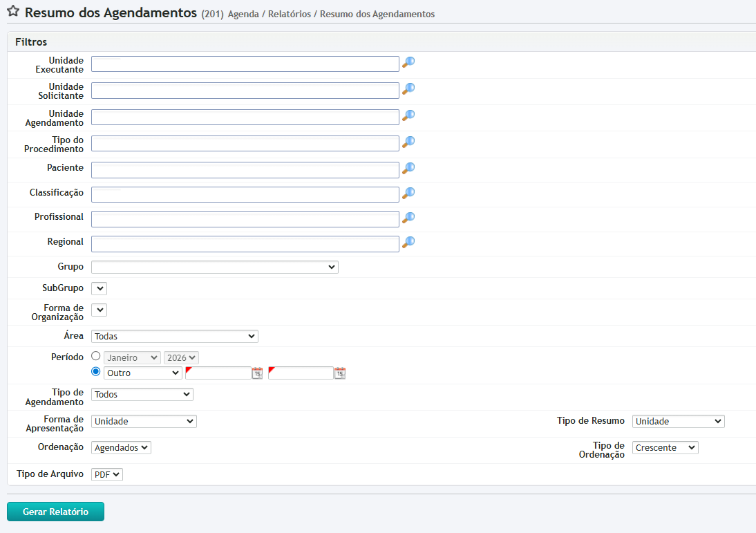Open the Tipo de Arquivo PDF dropdown
756x533 pixels.
click(x=106, y=474)
